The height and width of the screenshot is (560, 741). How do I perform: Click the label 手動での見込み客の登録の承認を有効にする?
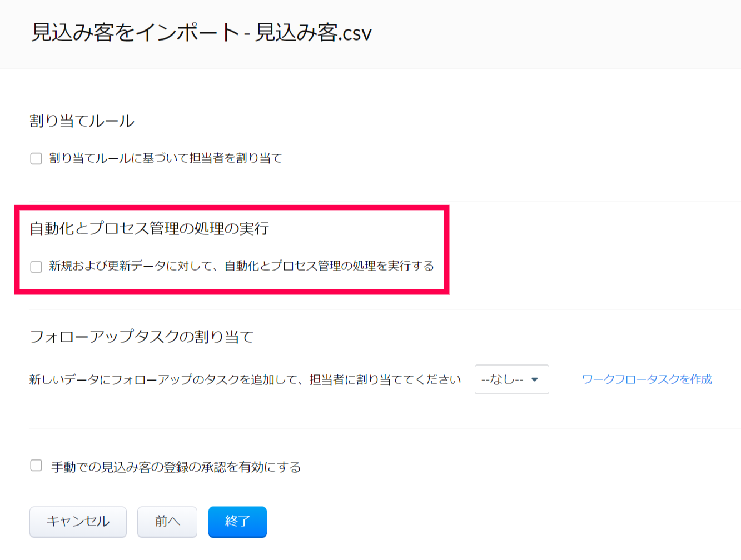click(176, 467)
